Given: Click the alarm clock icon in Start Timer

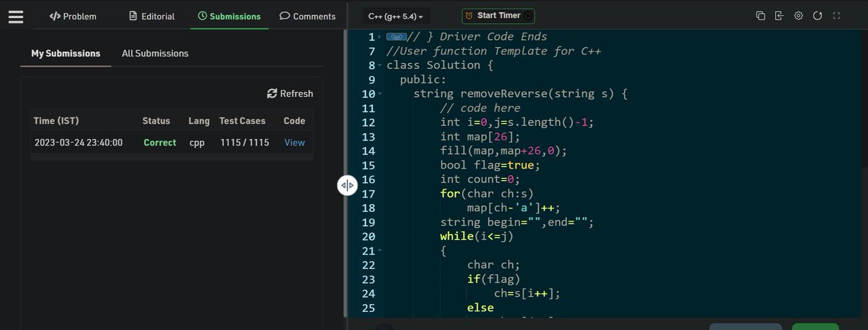Looking at the screenshot, I should (469, 16).
